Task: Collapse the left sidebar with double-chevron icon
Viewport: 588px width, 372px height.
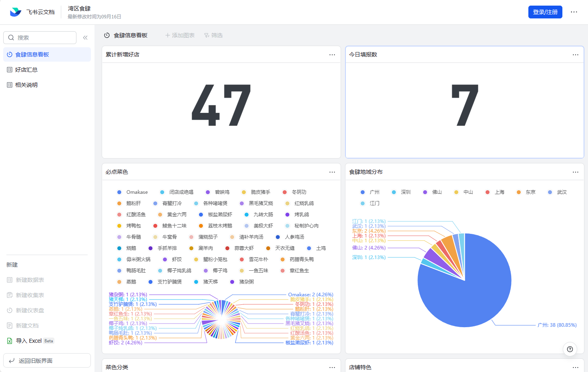Action: [85, 38]
